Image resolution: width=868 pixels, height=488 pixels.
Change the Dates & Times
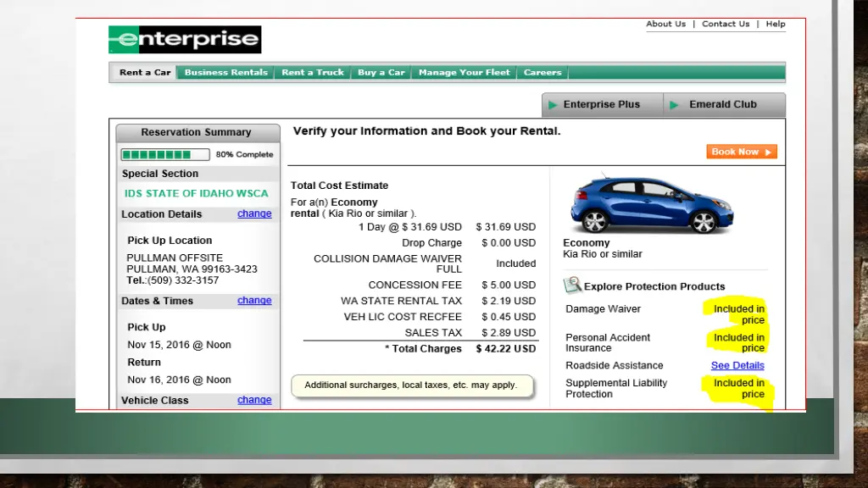[x=254, y=301]
